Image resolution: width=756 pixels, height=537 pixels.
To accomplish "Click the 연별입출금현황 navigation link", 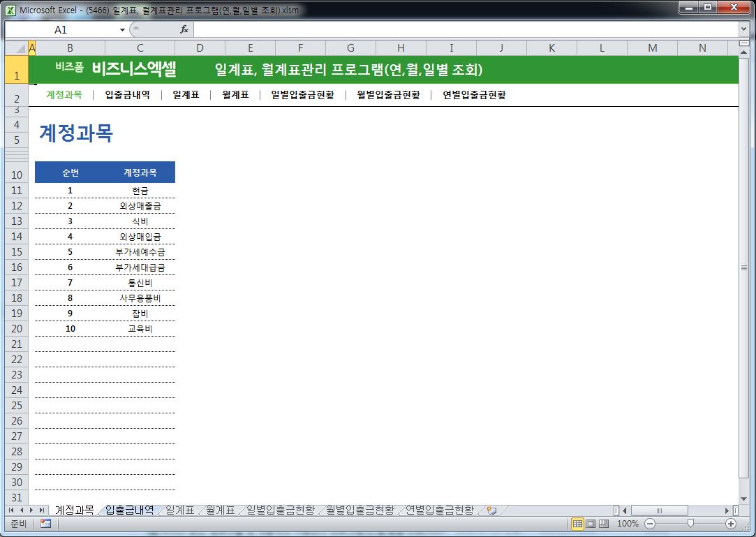I will [x=475, y=94].
